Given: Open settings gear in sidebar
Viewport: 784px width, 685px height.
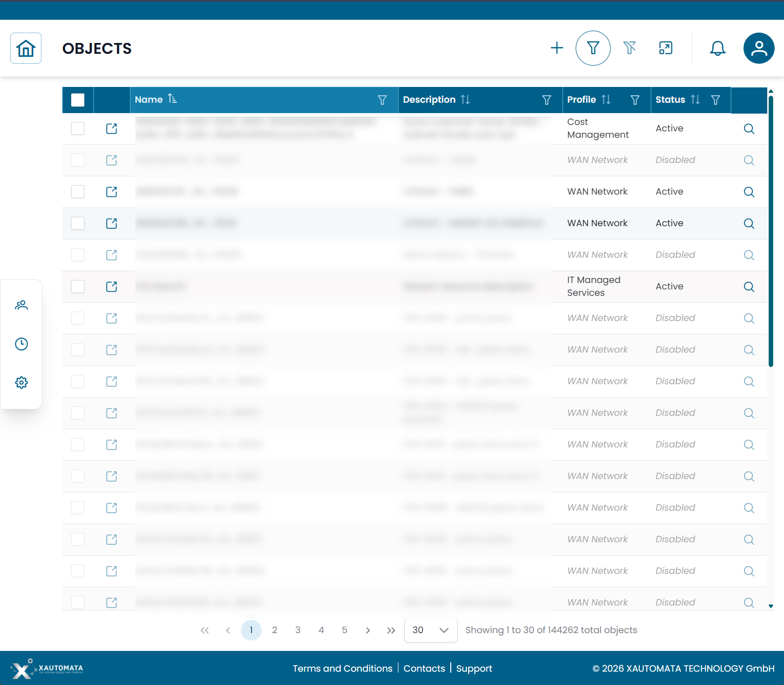Looking at the screenshot, I should point(21,382).
